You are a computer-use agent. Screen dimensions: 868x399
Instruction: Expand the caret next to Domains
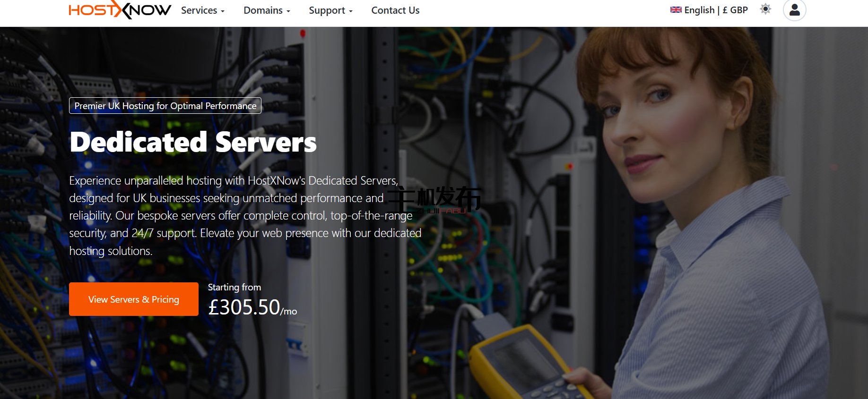pos(288,11)
